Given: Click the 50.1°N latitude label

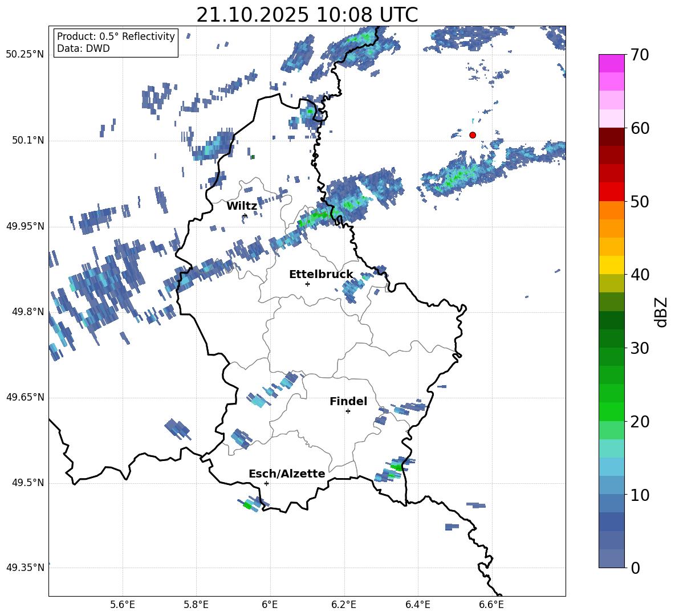Looking at the screenshot, I should [28, 141].
